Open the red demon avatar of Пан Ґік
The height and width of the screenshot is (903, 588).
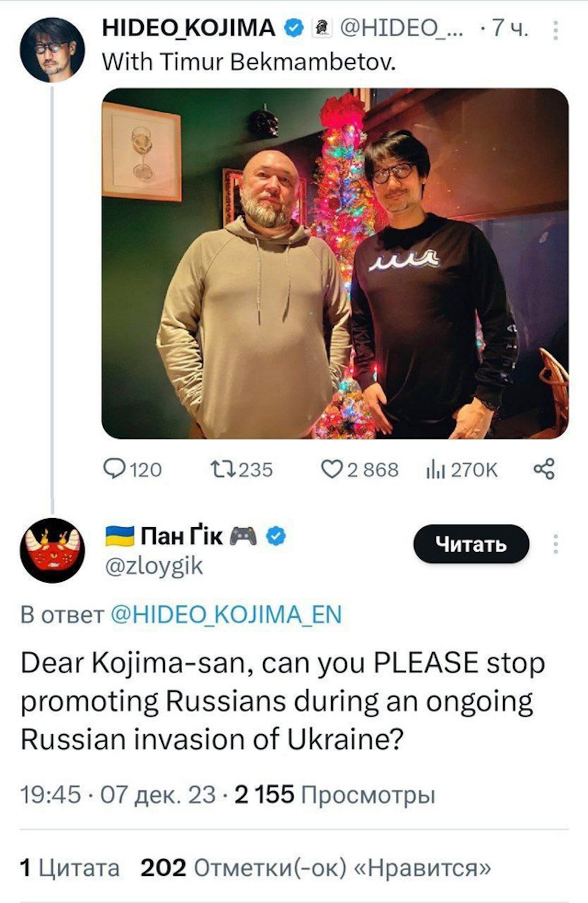coord(52,551)
